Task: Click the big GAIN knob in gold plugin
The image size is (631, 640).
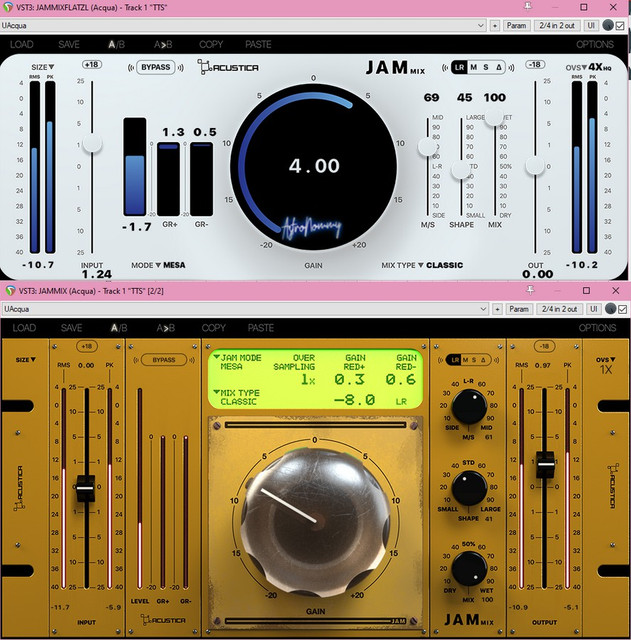Action: (x=315, y=521)
